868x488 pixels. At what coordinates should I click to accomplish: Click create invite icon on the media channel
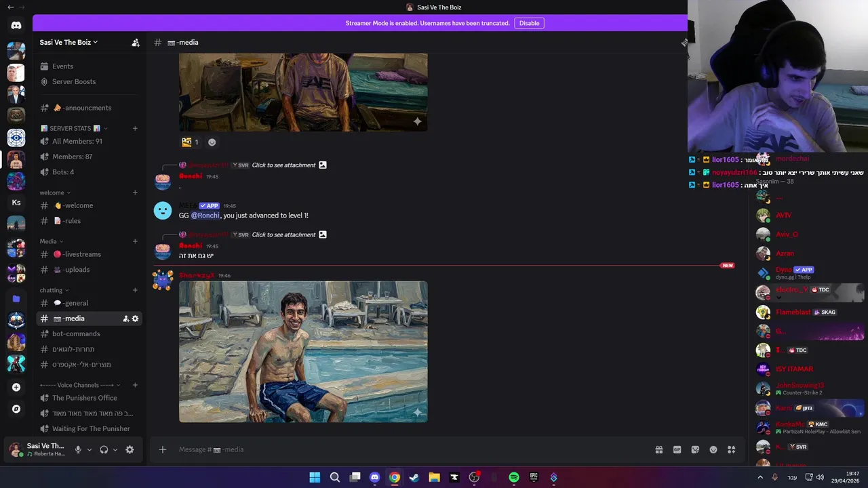(x=125, y=319)
